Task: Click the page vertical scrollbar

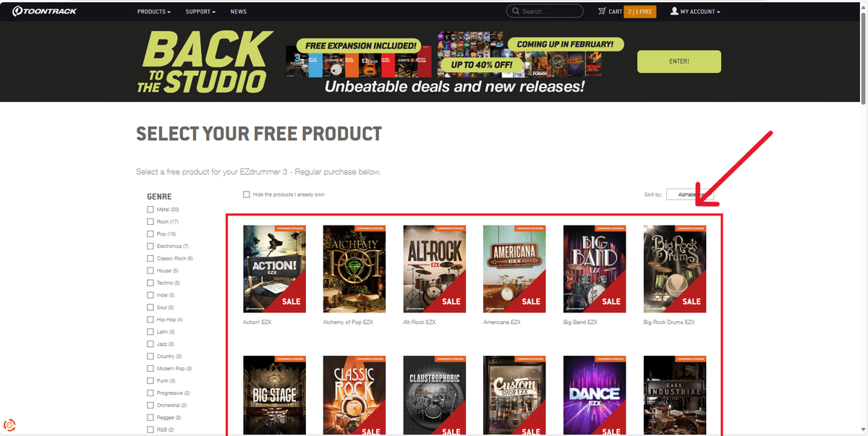Action: [x=863, y=218]
